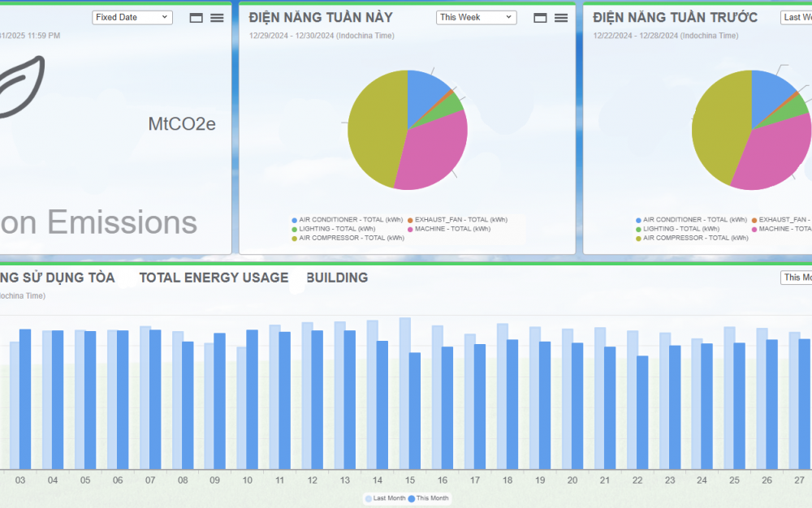Toggle Air Compressor legend in Tuần Này chart

[350, 238]
